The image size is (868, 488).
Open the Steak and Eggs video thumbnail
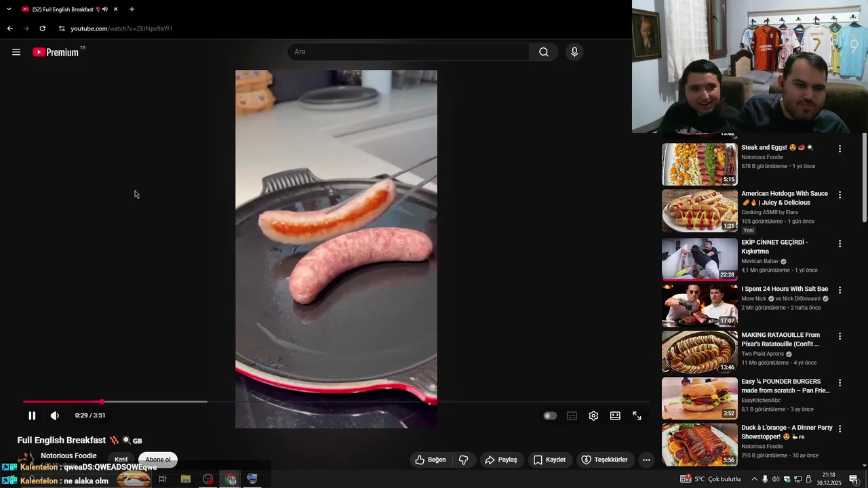click(x=700, y=164)
